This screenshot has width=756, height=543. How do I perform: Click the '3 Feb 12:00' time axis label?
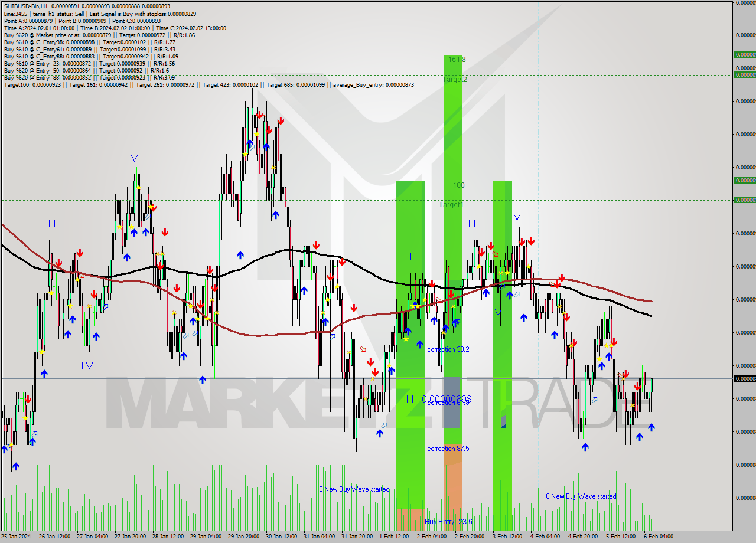507,537
